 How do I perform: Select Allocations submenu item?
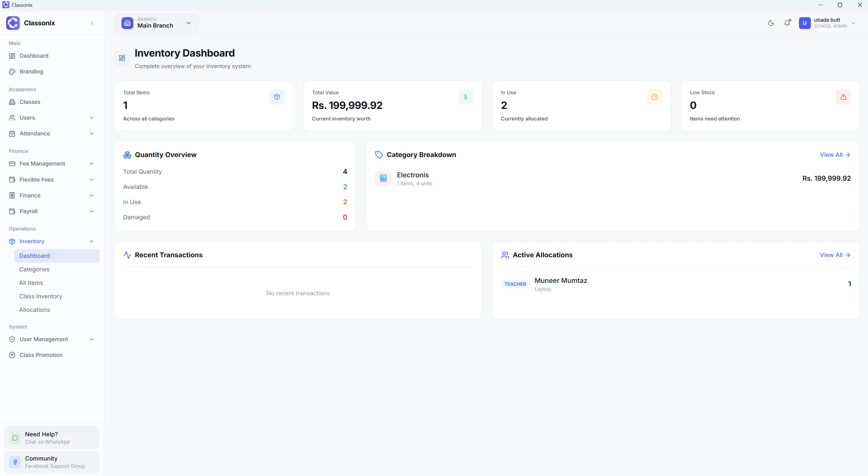coord(57,310)
